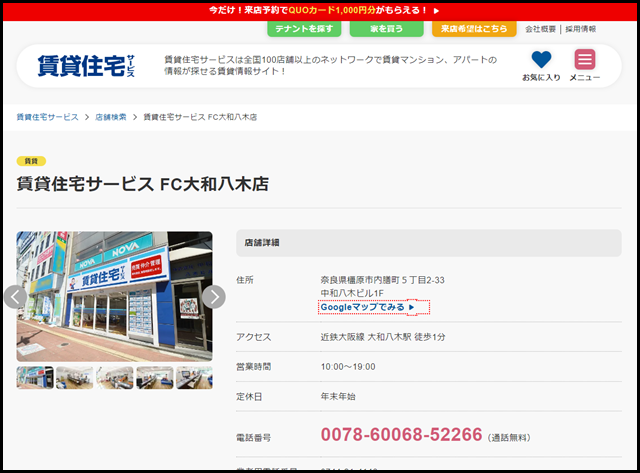Select the third interior thumbnail
The height and width of the screenshot is (473, 640).
click(x=115, y=378)
